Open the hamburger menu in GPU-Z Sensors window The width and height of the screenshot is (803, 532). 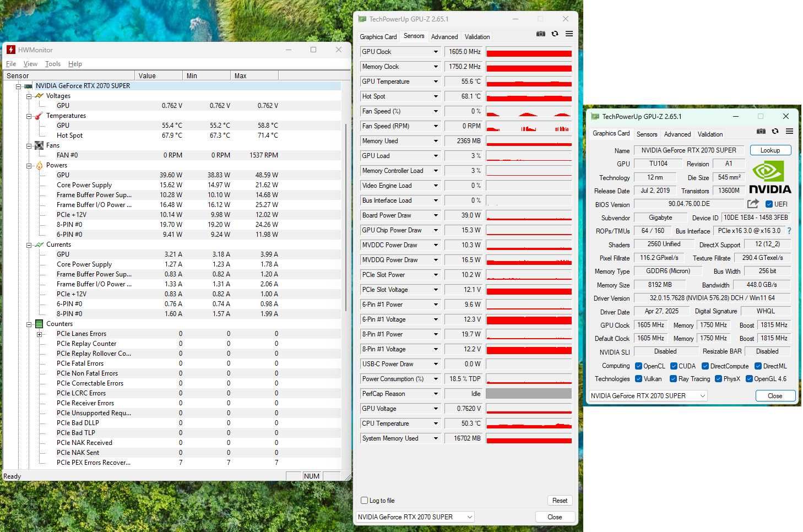pyautogui.click(x=569, y=34)
